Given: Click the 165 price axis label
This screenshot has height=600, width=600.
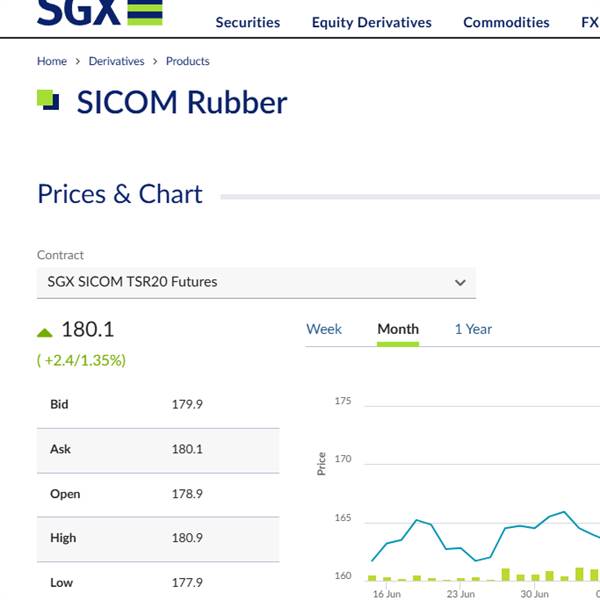Looking at the screenshot, I should 343,518.
